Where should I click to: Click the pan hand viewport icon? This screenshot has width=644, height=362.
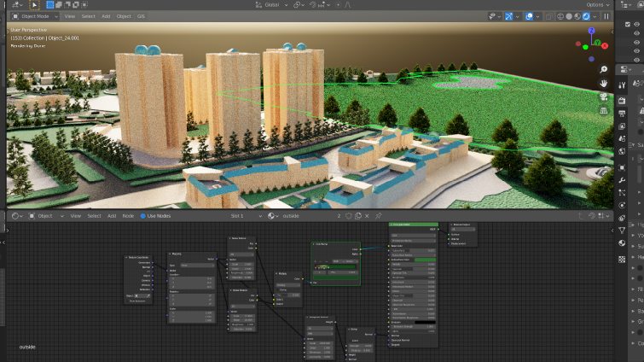(x=603, y=83)
